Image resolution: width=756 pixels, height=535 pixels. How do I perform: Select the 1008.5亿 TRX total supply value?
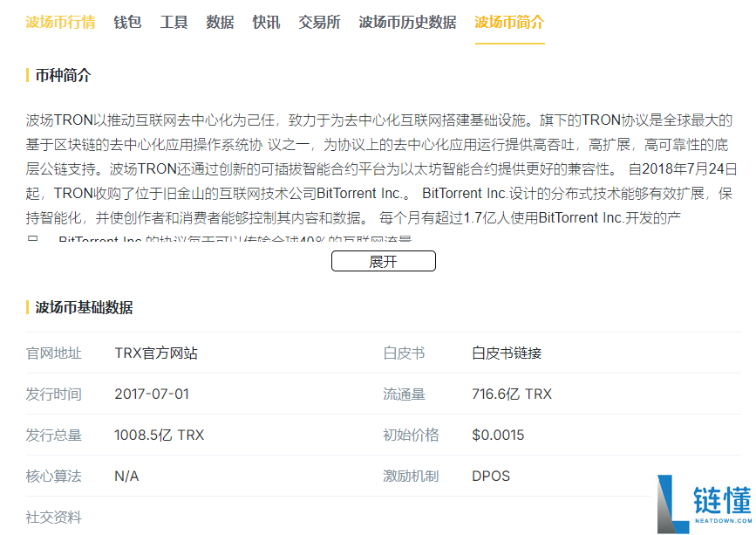[159, 436]
